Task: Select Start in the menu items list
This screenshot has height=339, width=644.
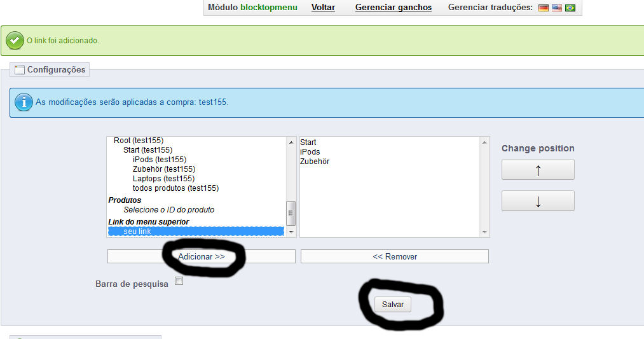Action: pyautogui.click(x=308, y=142)
